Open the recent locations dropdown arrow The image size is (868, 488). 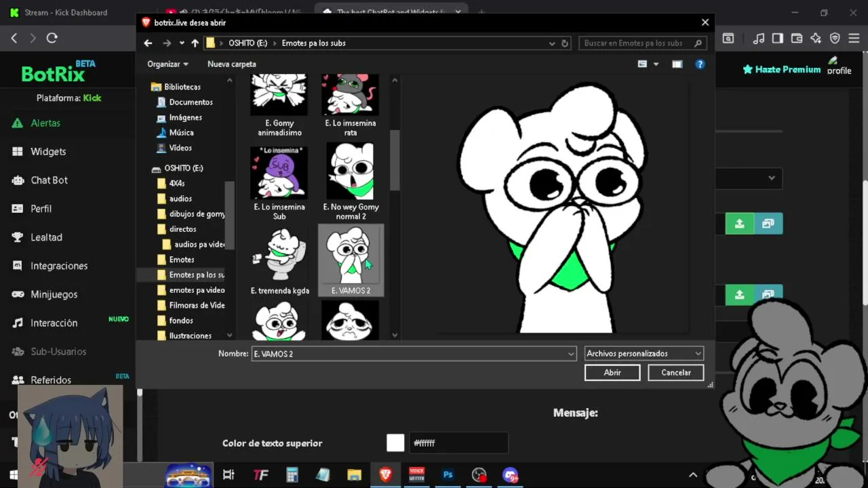click(x=182, y=43)
